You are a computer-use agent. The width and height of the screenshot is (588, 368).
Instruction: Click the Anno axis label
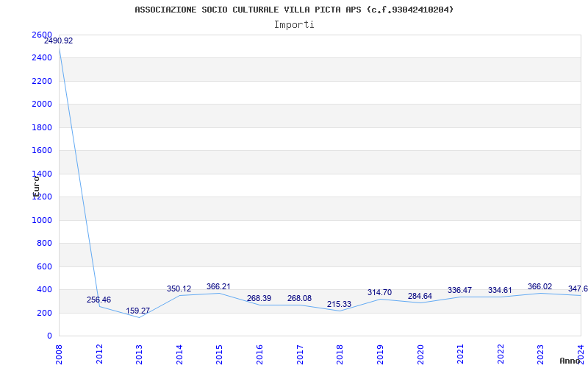(570, 361)
